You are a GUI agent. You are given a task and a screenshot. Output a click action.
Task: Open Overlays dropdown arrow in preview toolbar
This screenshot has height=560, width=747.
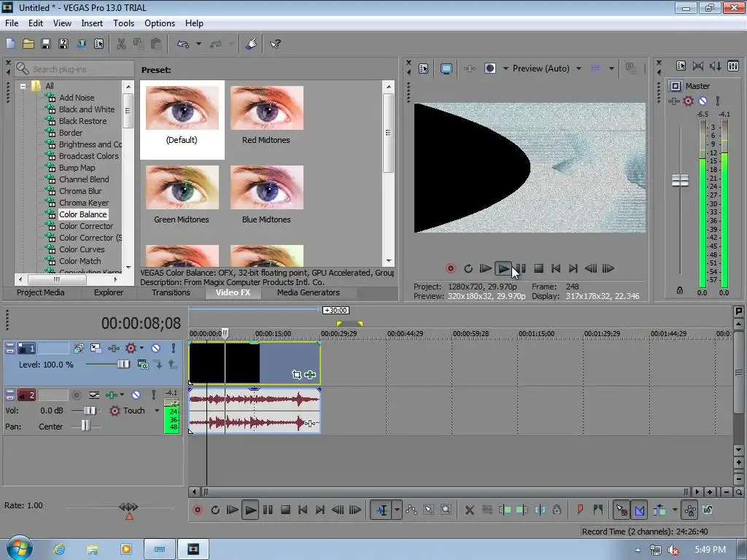pos(612,69)
